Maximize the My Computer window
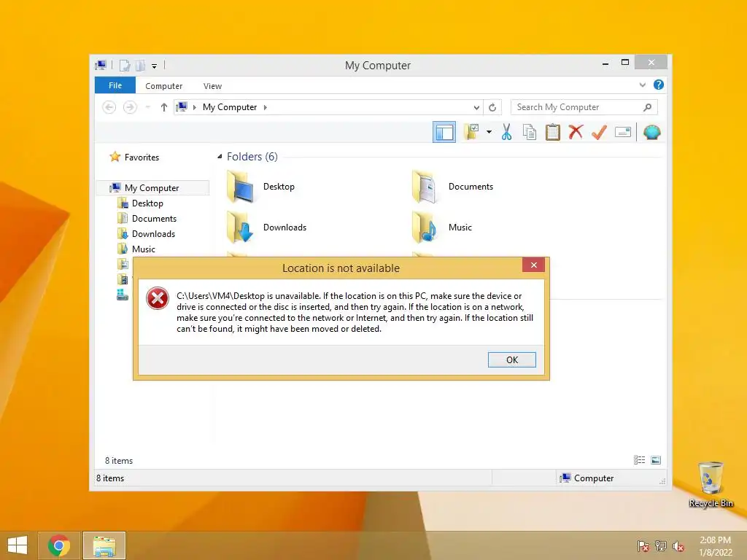 (625, 63)
